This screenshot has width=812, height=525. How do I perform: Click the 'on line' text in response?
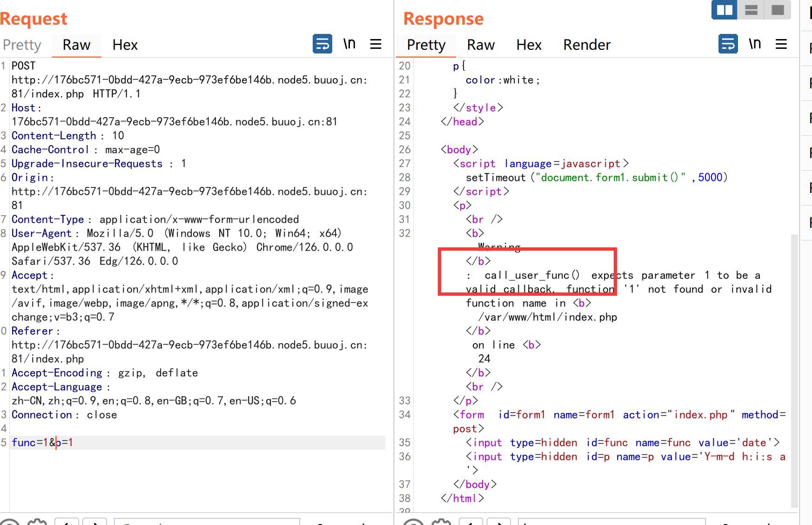pos(493,345)
